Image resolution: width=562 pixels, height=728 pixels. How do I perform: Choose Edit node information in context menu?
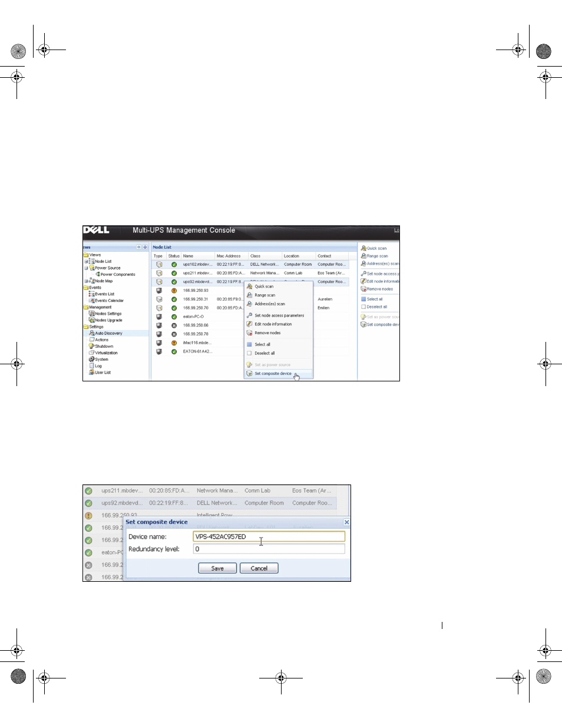pyautogui.click(x=278, y=324)
